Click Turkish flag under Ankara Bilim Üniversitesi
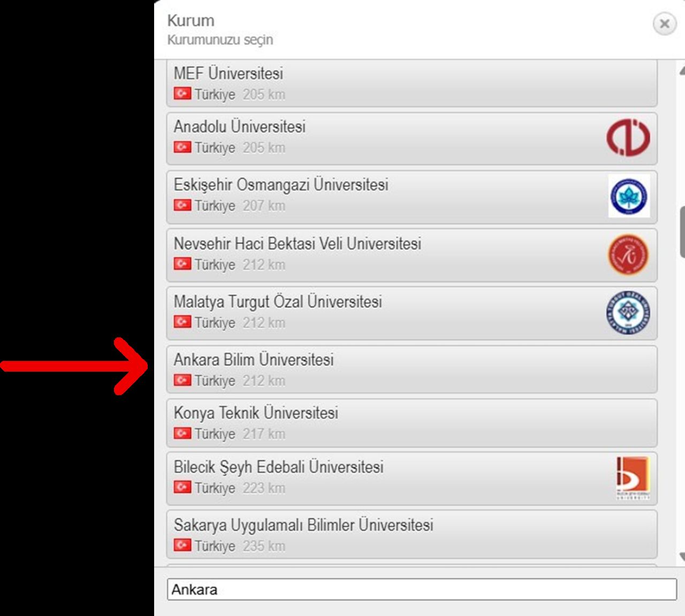Screen dimensions: 685x616 (x=182, y=380)
